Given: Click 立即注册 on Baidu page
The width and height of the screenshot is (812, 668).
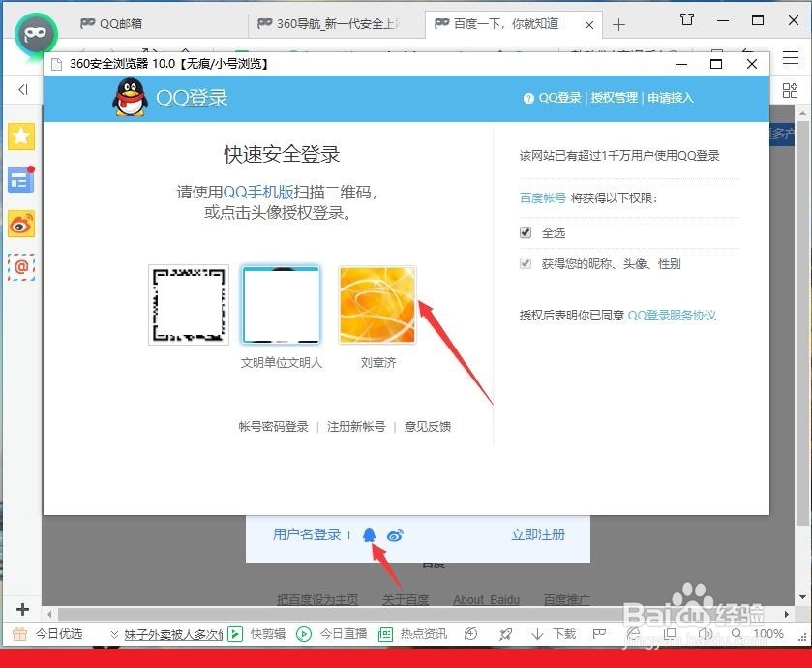Looking at the screenshot, I should [538, 534].
